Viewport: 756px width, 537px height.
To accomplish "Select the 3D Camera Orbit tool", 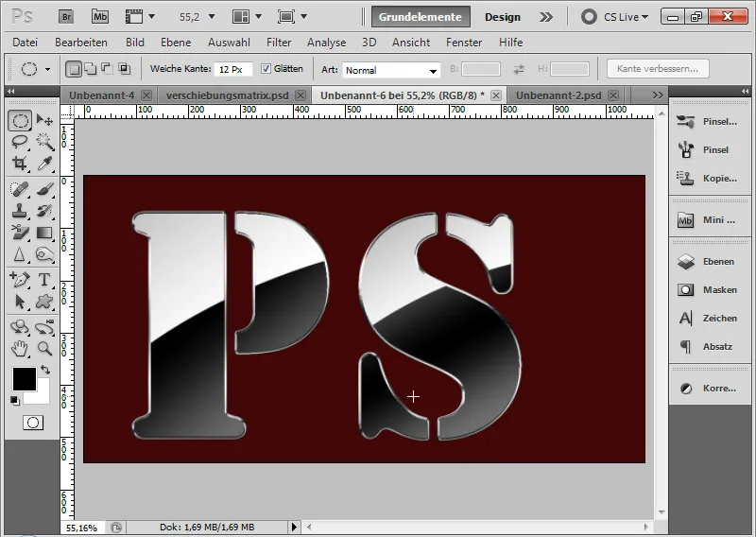I will click(x=44, y=327).
